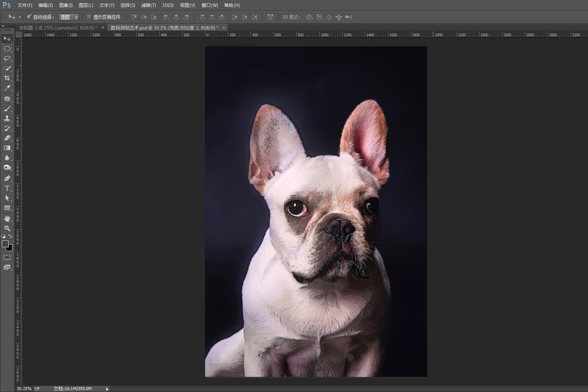Toggle Quick Mask mode
This screenshot has width=588, height=392.
click(7, 257)
